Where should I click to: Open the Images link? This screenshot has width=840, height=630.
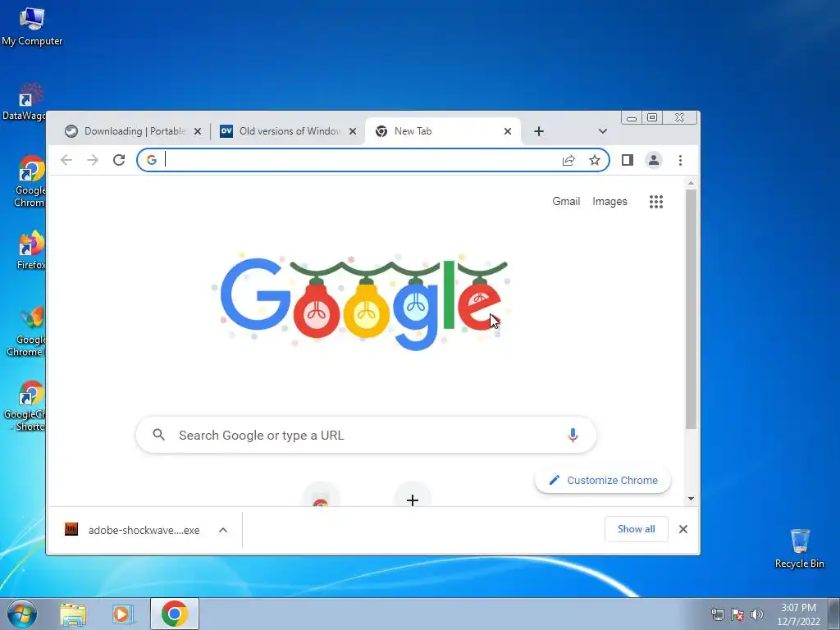click(609, 202)
